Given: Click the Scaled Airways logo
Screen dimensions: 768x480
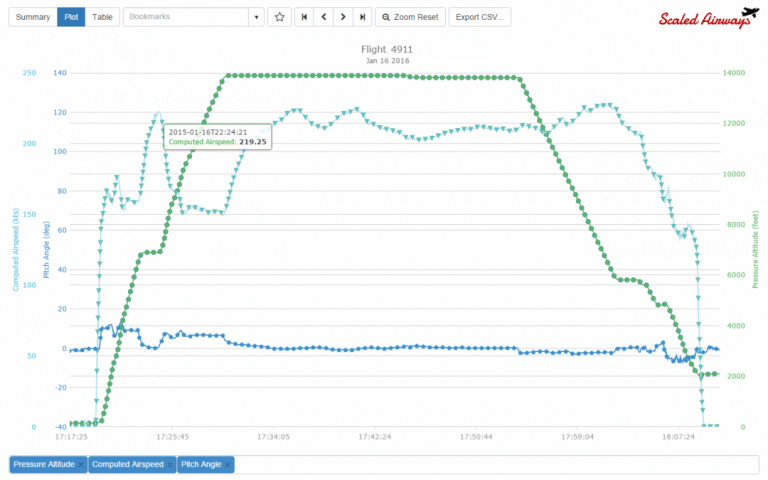Looking at the screenshot, I should coord(705,18).
